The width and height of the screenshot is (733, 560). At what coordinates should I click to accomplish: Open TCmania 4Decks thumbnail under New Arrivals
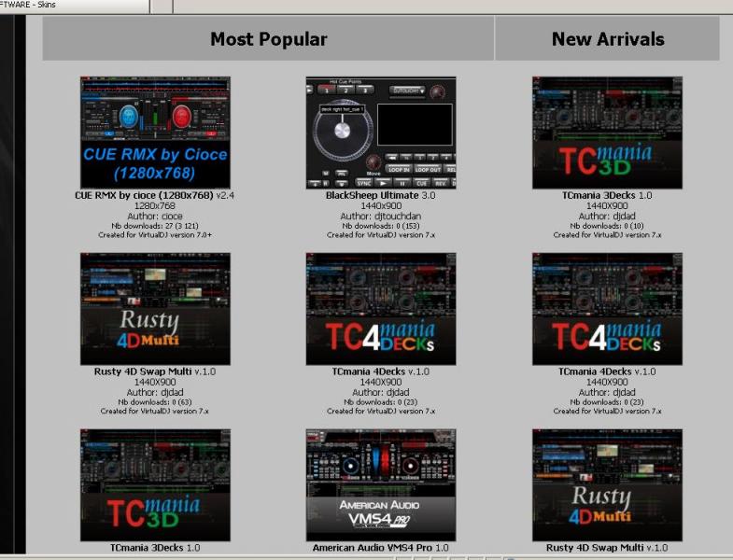point(607,309)
